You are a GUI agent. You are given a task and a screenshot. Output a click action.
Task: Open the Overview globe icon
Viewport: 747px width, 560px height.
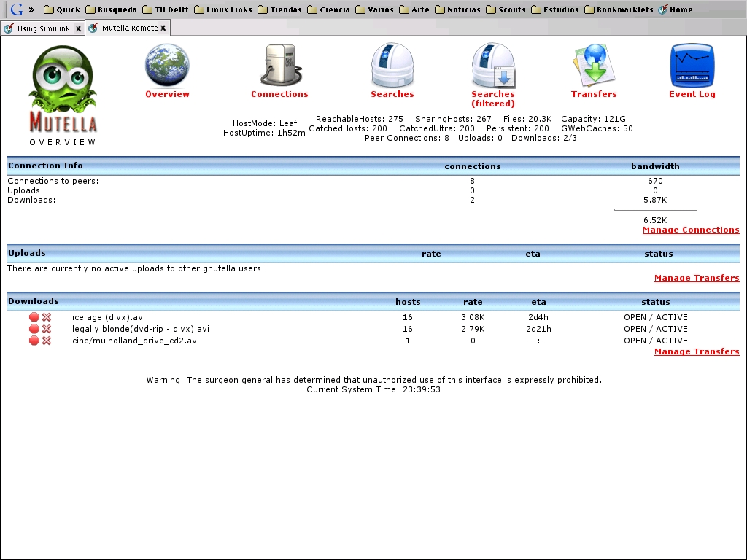pyautogui.click(x=167, y=65)
